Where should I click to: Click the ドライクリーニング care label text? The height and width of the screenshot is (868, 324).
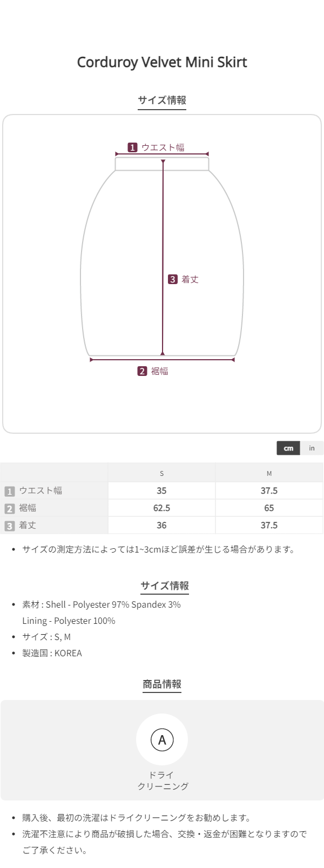[x=162, y=780]
